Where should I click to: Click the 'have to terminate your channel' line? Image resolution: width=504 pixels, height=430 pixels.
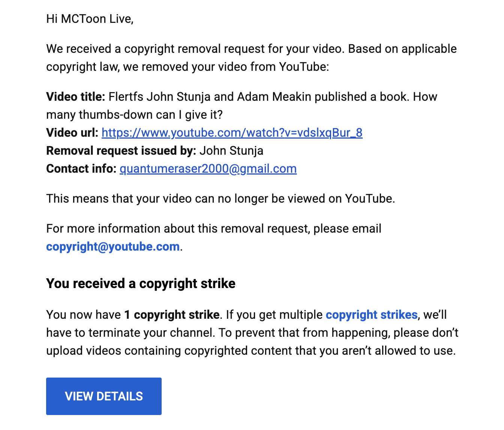pyautogui.click(x=252, y=333)
